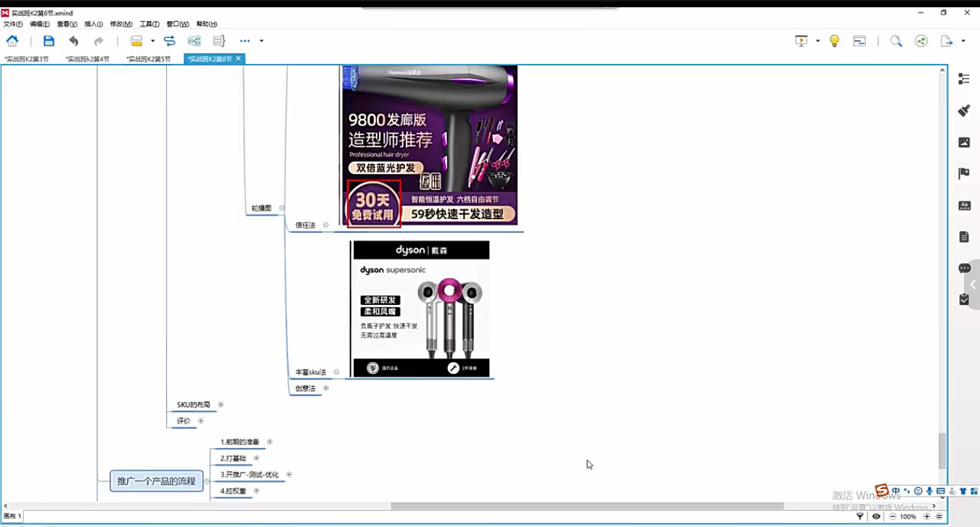Image resolution: width=980 pixels, height=527 pixels.
Task: Start presentation mode from the toolbar
Action: [x=801, y=41]
